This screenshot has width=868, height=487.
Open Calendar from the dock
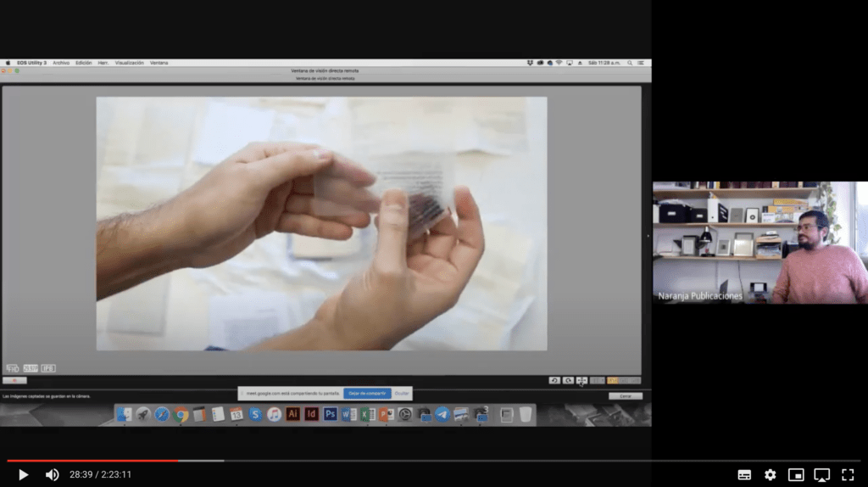coord(236,414)
